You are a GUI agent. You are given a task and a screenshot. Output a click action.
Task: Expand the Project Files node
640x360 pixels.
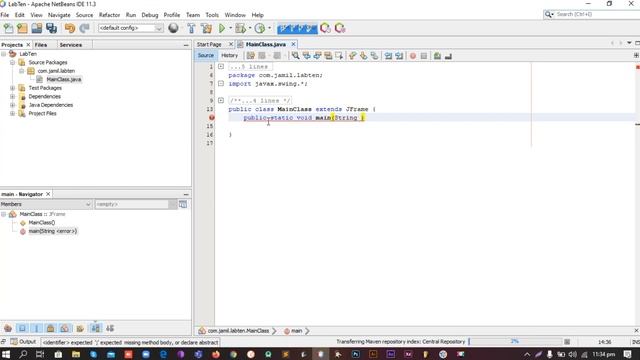click(x=12, y=113)
